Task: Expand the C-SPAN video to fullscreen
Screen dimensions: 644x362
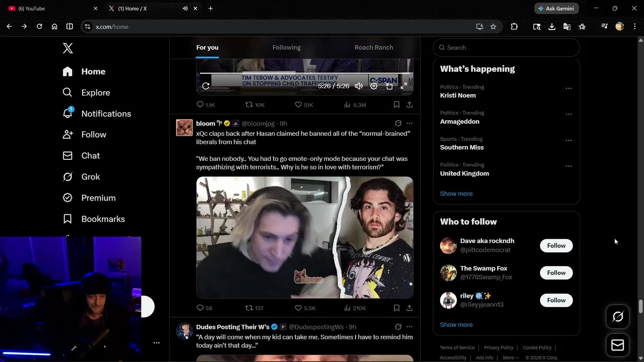Action: point(404,86)
